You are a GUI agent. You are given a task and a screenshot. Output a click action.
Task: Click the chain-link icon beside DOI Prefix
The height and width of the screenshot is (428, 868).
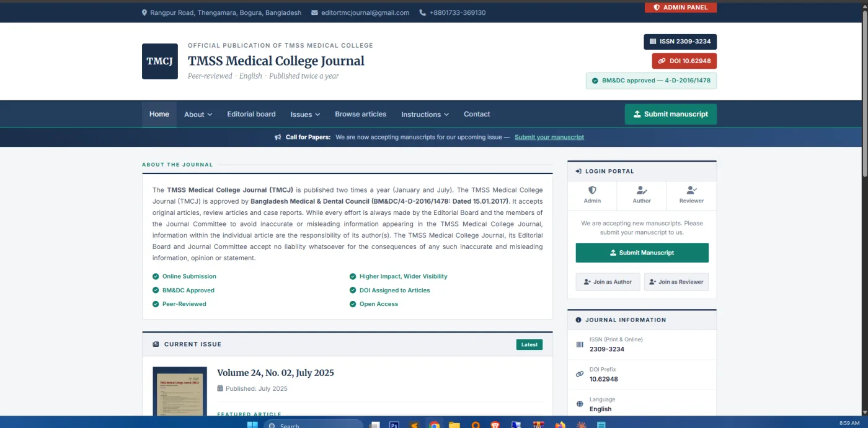[x=580, y=374]
